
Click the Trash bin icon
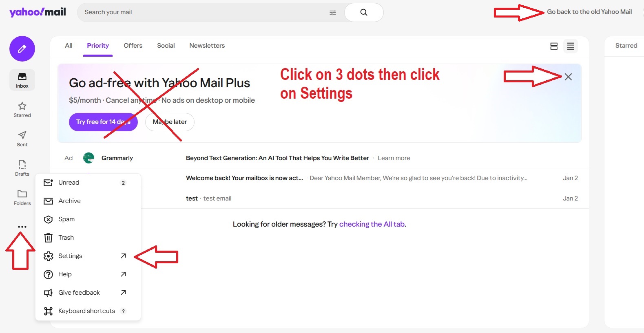48,238
